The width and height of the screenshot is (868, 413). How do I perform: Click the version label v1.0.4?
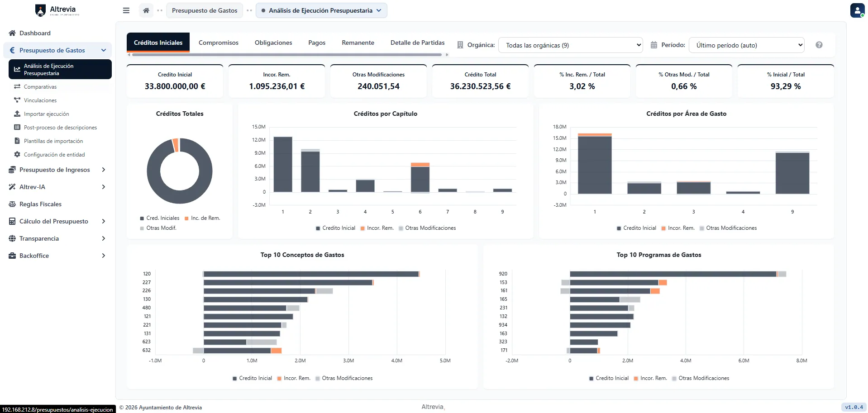[x=854, y=407]
